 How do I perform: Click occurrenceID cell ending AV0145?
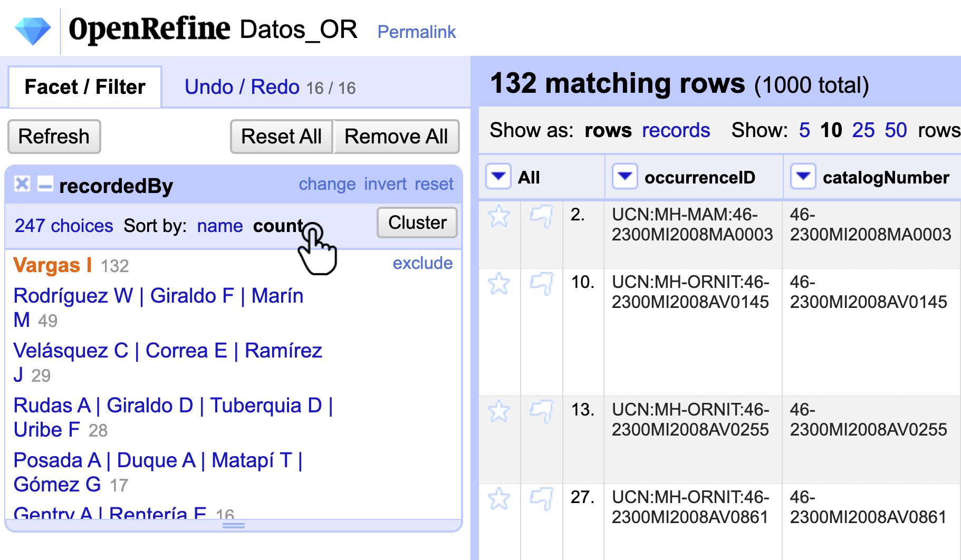(691, 292)
